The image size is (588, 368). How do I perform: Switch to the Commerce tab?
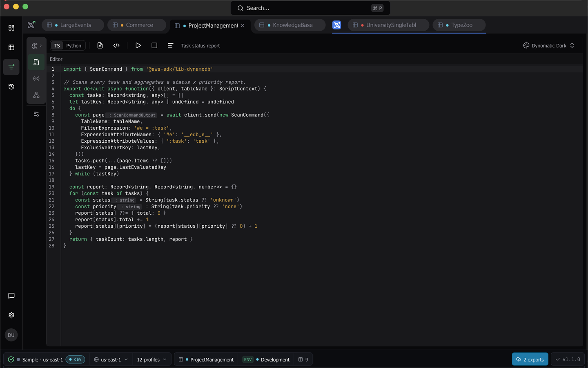tap(137, 25)
